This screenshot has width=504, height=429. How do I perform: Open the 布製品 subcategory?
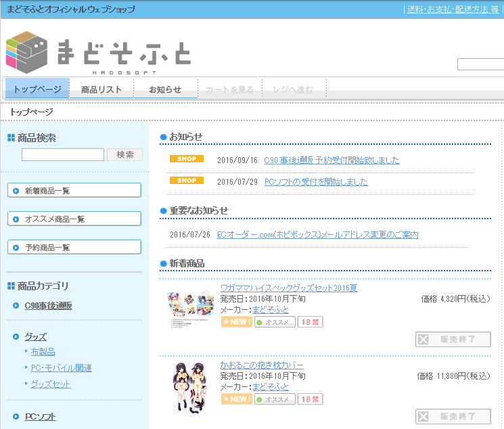pyautogui.click(x=43, y=352)
